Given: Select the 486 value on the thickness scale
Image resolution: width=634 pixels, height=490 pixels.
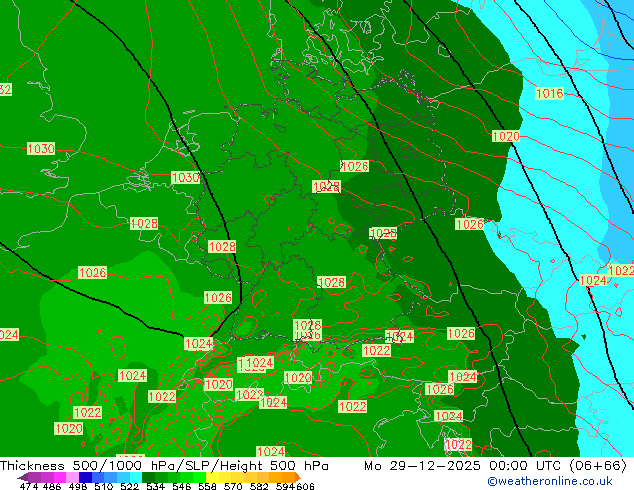Looking at the screenshot, I should 52,486.
